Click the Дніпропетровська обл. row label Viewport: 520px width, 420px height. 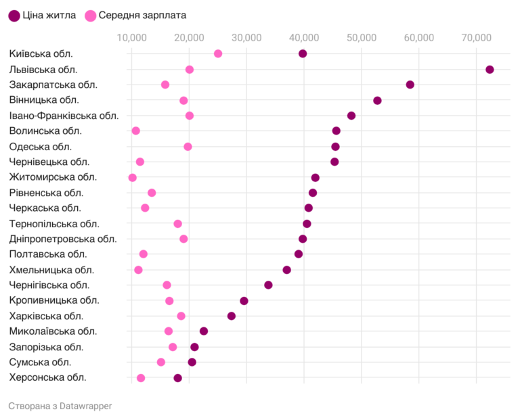click(63, 239)
